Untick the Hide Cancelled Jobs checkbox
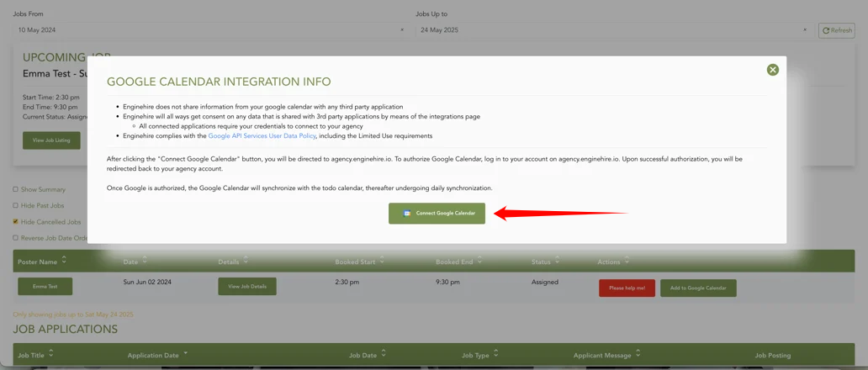Screen dimensions: 868x370 click(15, 222)
